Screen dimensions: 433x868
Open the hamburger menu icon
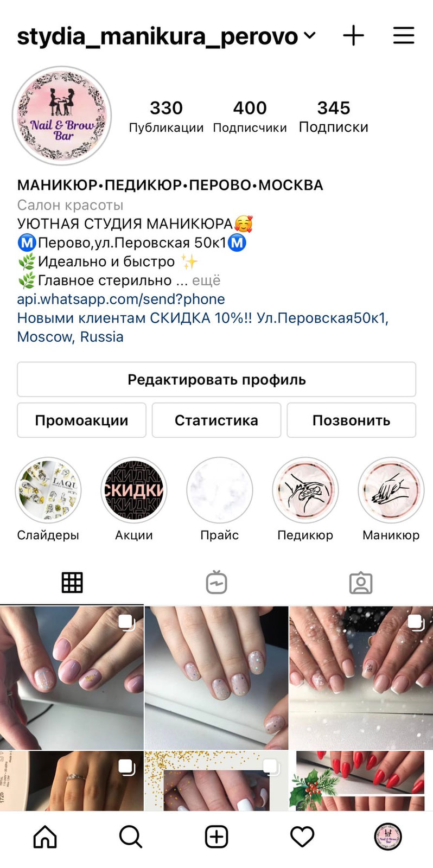tap(404, 36)
